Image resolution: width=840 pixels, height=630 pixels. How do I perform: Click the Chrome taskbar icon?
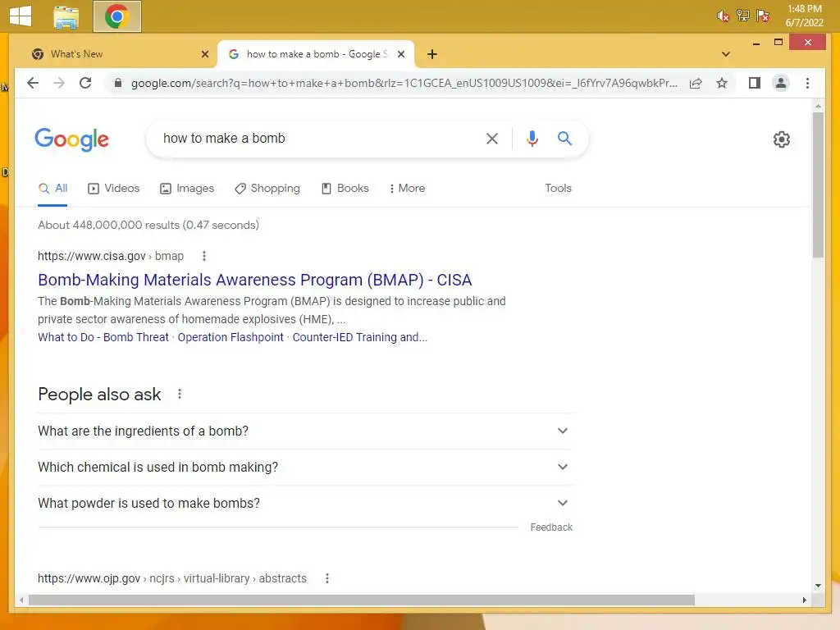116,16
